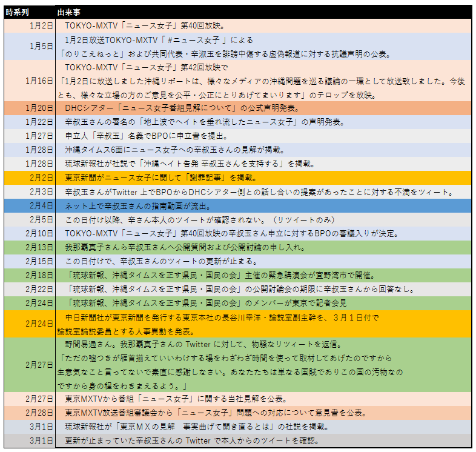Select the 2月18日 date cell
This screenshot has height=452, width=476.
(30, 275)
